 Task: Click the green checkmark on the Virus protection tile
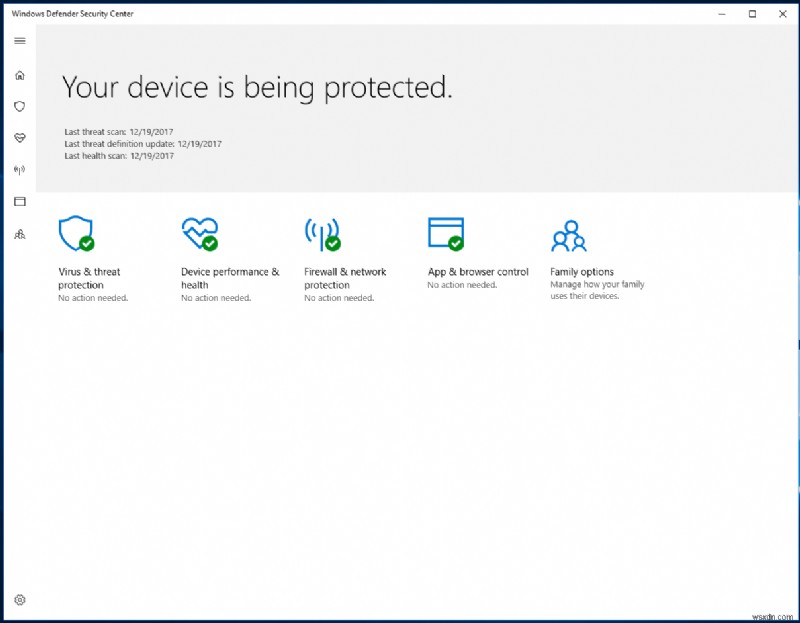pos(86,245)
